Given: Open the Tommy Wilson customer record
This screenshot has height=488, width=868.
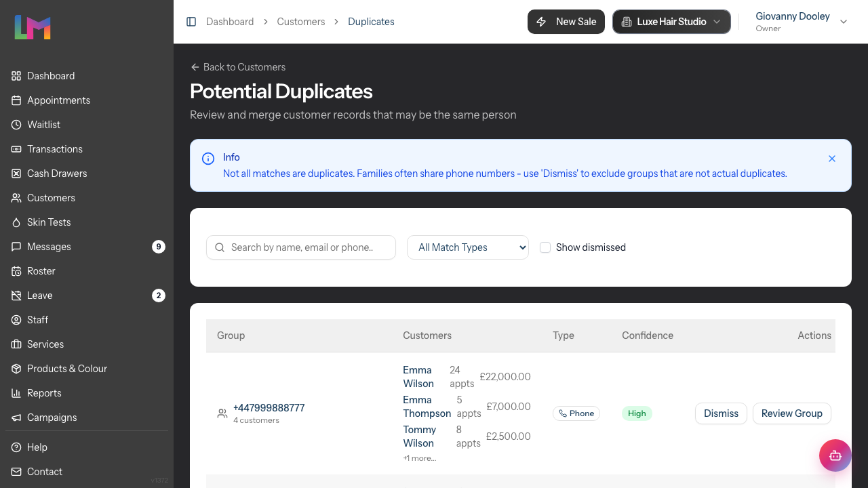Looking at the screenshot, I should pyautogui.click(x=419, y=436).
